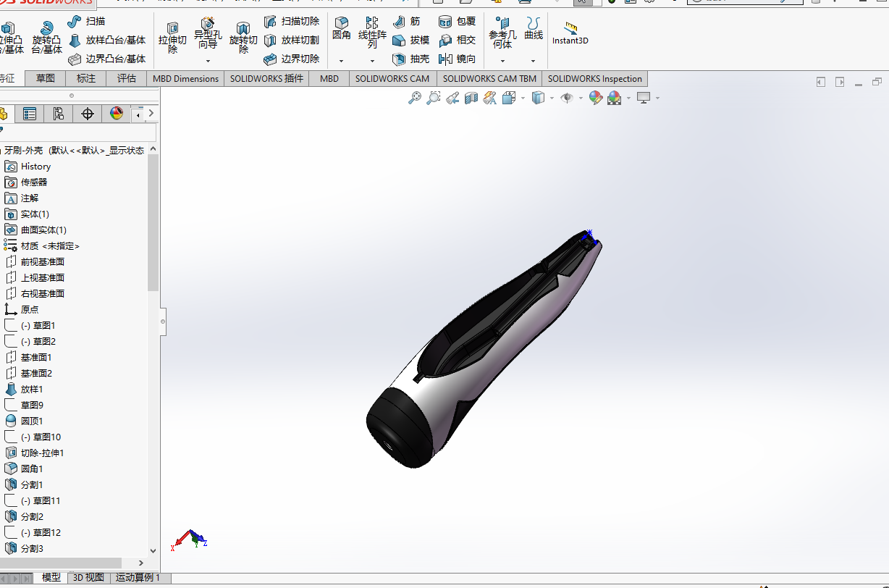
Task: Open the ConfigurationManager tab icon
Action: [59, 114]
